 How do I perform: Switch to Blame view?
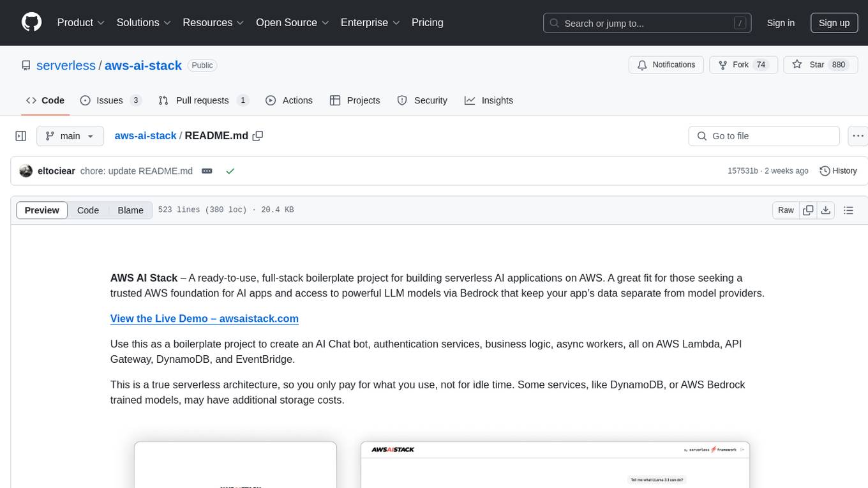[x=130, y=210]
